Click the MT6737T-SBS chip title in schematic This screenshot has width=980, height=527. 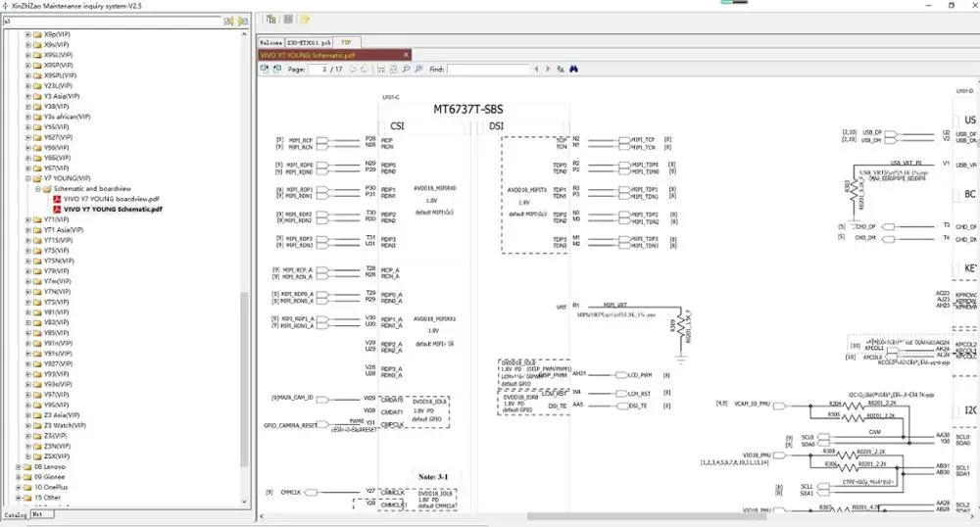[x=468, y=110]
